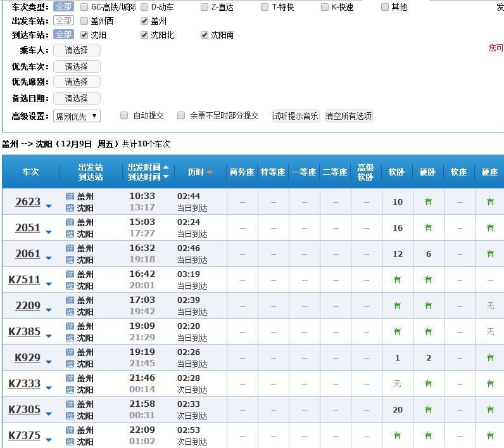Screen dimensions: 504x448
Task: Click 请选择 next to 乘车人
Action: pos(77,50)
